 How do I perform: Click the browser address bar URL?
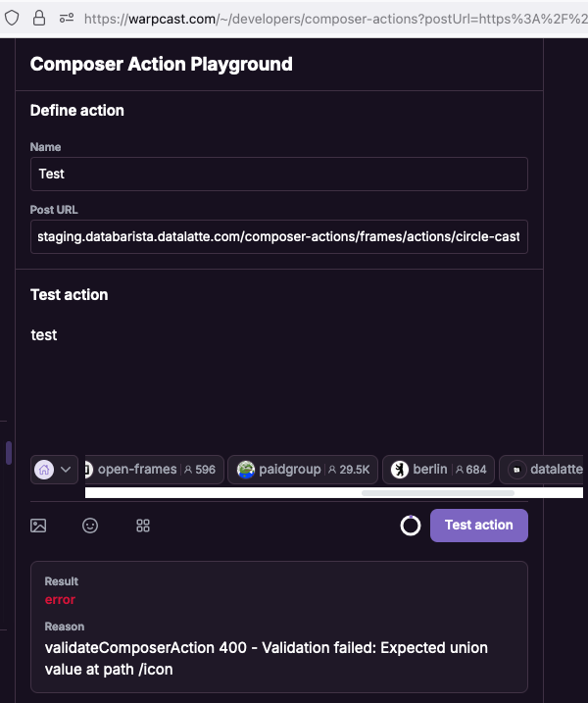pos(335,19)
